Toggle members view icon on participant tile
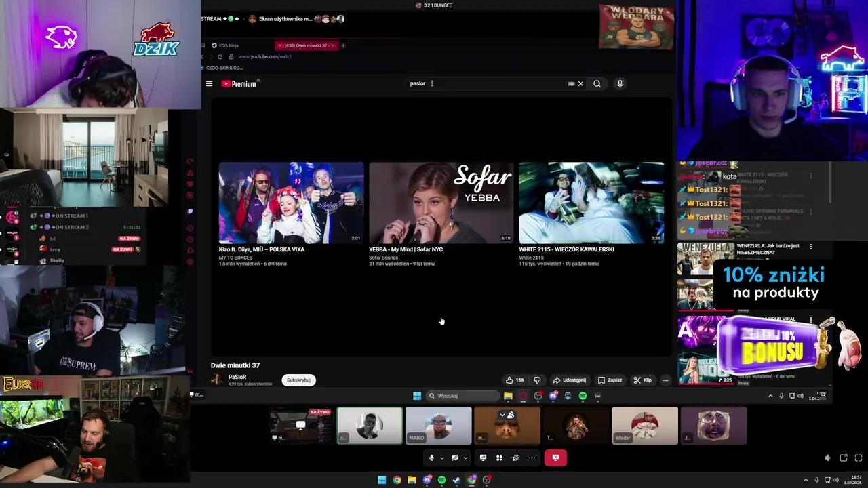 pyautogui.click(x=510, y=415)
